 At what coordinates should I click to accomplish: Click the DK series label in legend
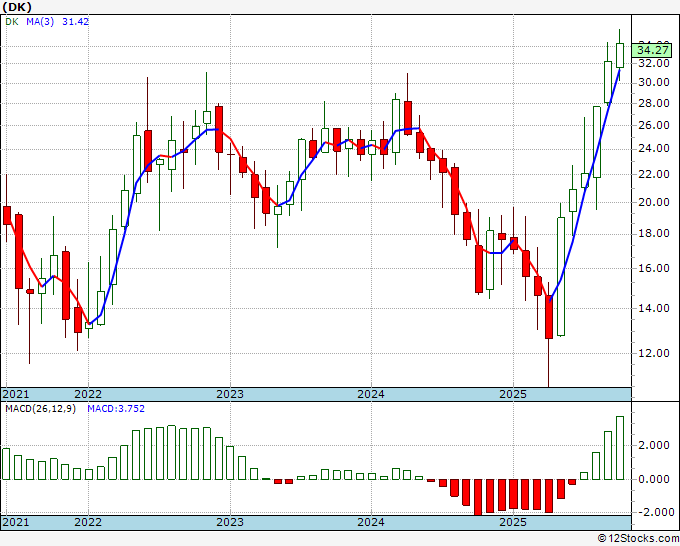click(x=12, y=22)
